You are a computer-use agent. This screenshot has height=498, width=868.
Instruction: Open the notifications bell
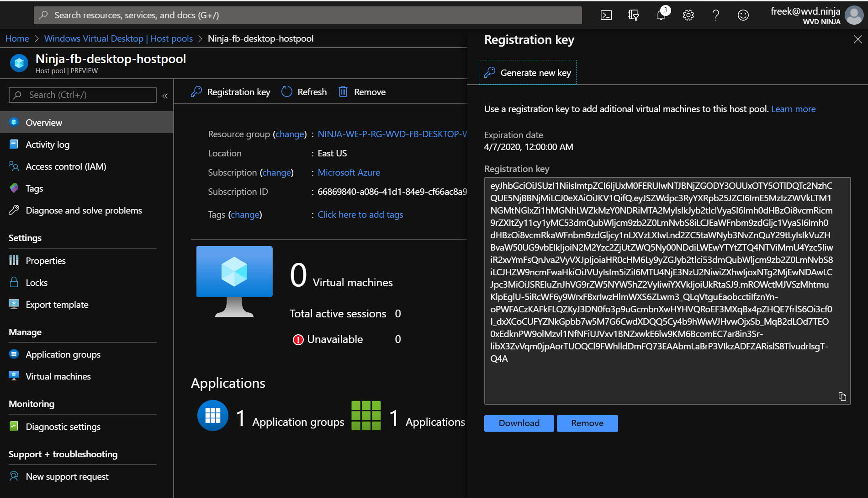coord(661,16)
